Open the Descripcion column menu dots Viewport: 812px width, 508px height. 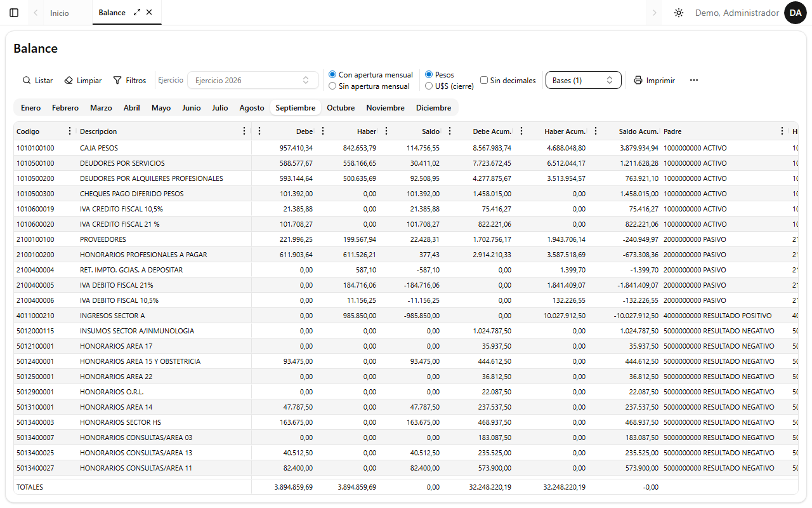pyautogui.click(x=244, y=131)
